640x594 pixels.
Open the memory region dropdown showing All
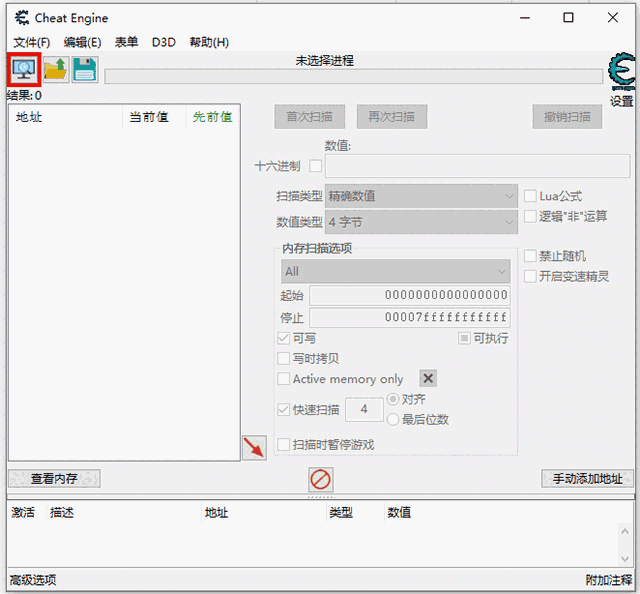396,271
